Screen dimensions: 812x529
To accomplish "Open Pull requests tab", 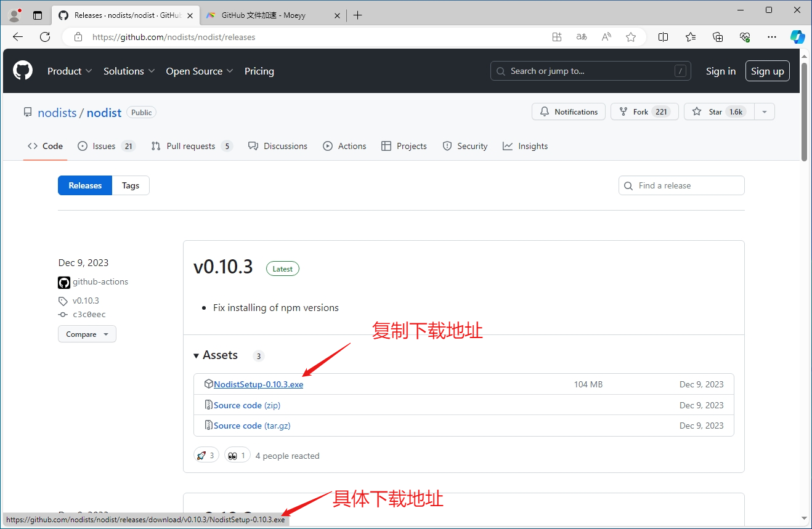I will pos(192,146).
